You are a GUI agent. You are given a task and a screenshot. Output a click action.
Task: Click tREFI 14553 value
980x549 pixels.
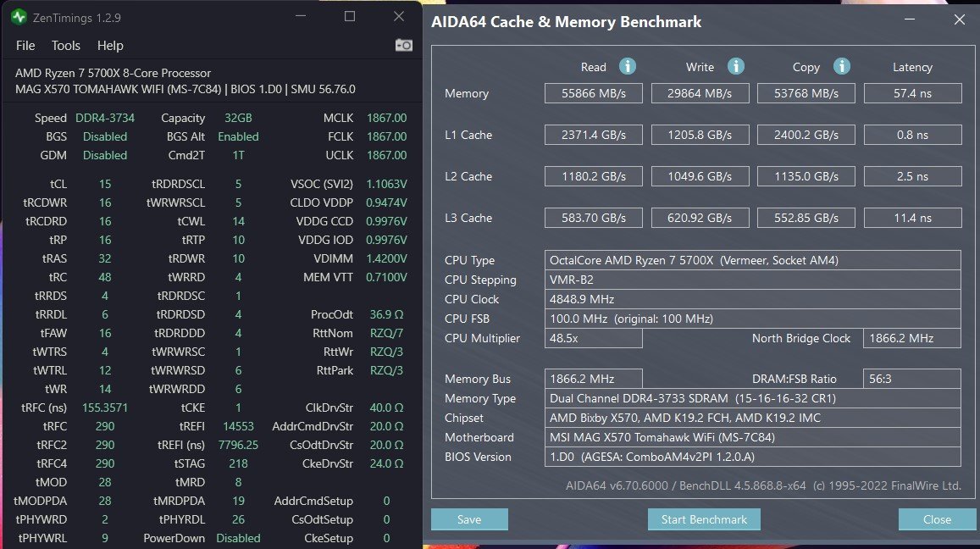[x=238, y=426]
